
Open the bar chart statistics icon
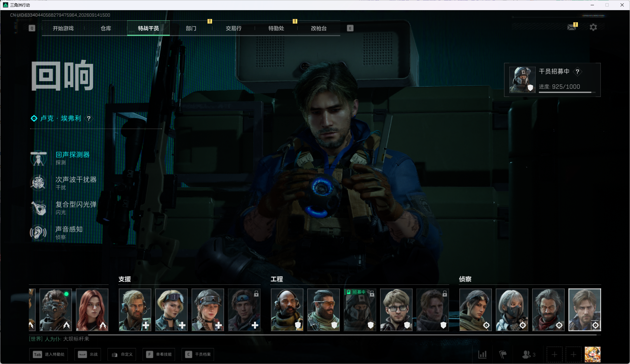tap(482, 354)
